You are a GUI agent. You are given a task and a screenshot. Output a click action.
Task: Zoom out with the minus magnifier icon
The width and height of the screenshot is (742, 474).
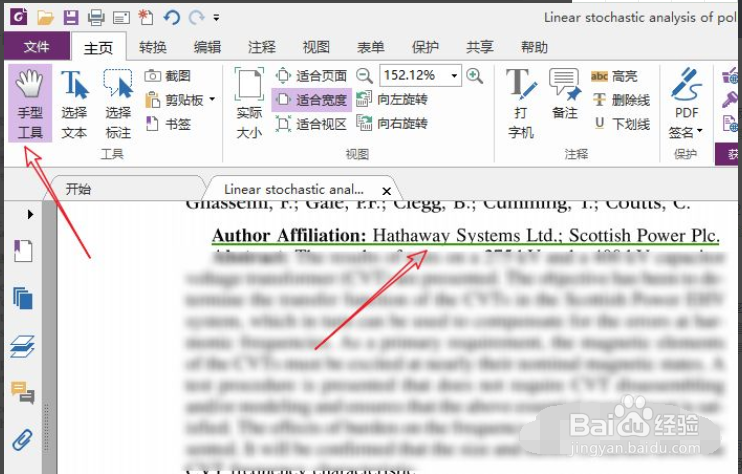pyautogui.click(x=364, y=76)
